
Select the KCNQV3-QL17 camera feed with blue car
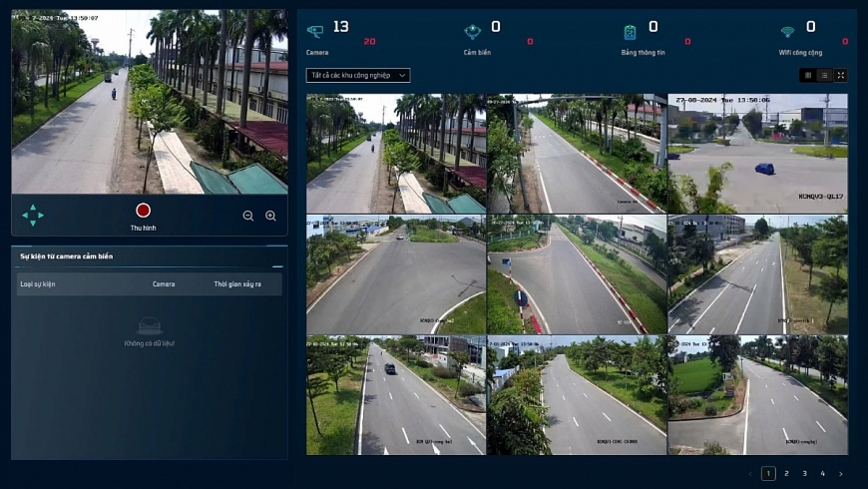(x=757, y=153)
